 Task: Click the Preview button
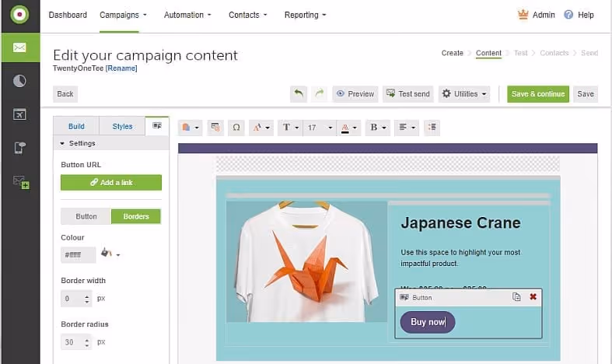point(355,94)
